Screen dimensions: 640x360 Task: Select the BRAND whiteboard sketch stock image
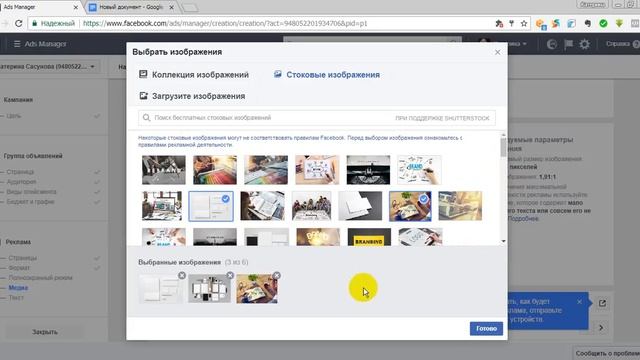coord(419,170)
